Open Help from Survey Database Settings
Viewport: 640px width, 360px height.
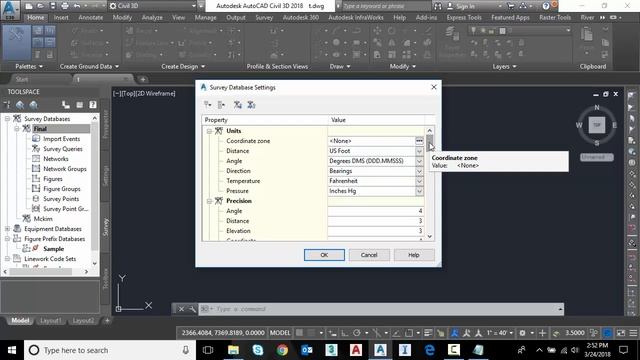tap(413, 255)
